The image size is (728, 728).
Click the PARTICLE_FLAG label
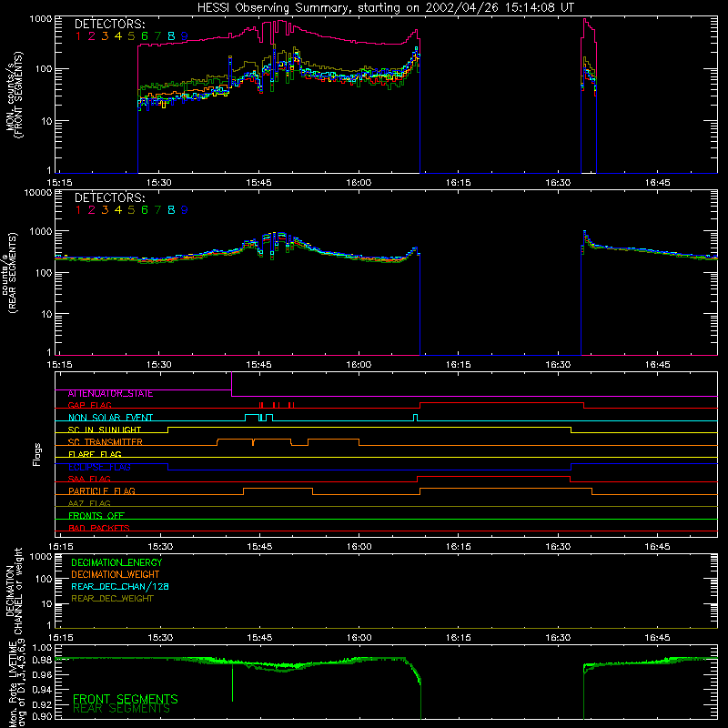click(x=102, y=491)
